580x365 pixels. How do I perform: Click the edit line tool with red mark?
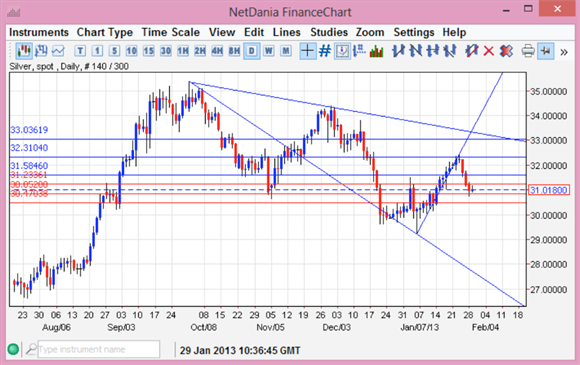click(x=472, y=51)
